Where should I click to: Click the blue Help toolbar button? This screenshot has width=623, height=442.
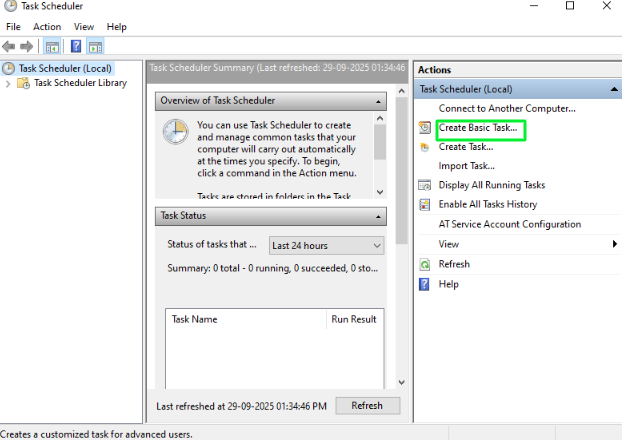point(76,46)
